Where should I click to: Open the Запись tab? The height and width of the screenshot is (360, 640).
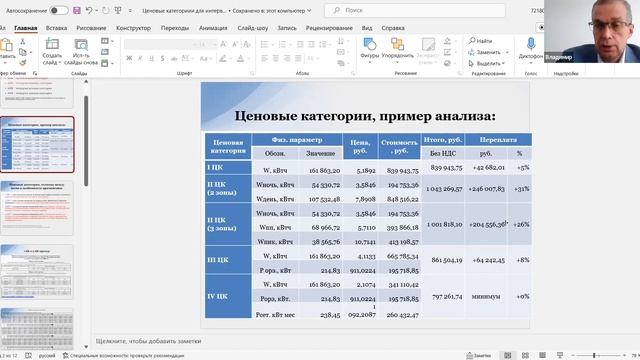click(x=287, y=28)
